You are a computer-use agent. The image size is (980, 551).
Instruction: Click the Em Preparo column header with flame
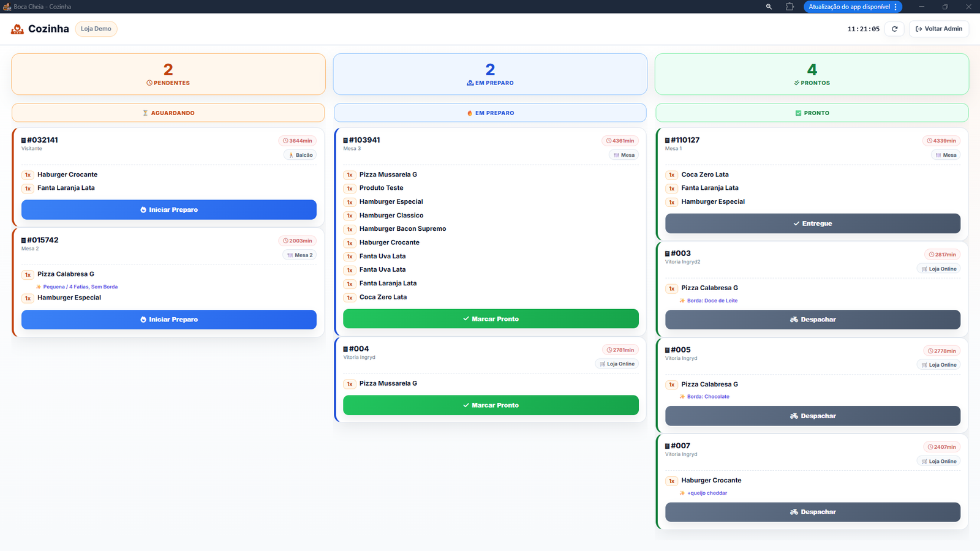coord(490,113)
